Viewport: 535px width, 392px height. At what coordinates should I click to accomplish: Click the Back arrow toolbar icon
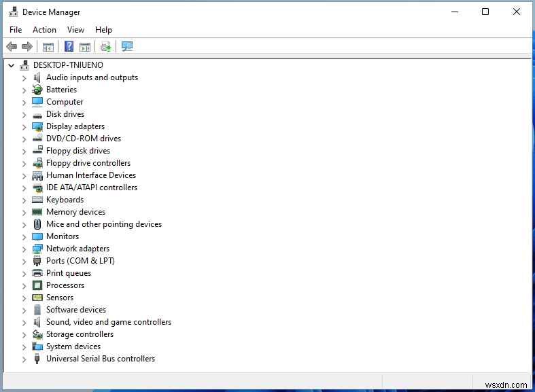click(x=12, y=46)
